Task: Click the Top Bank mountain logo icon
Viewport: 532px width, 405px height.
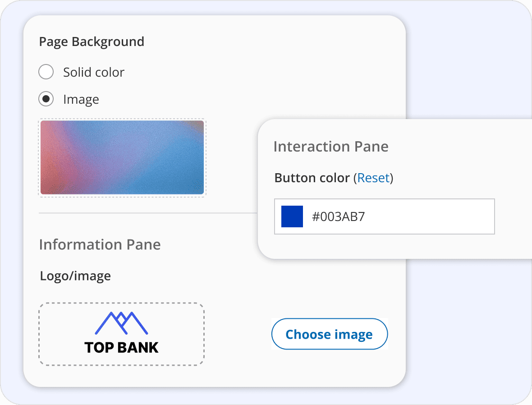Action: (121, 323)
